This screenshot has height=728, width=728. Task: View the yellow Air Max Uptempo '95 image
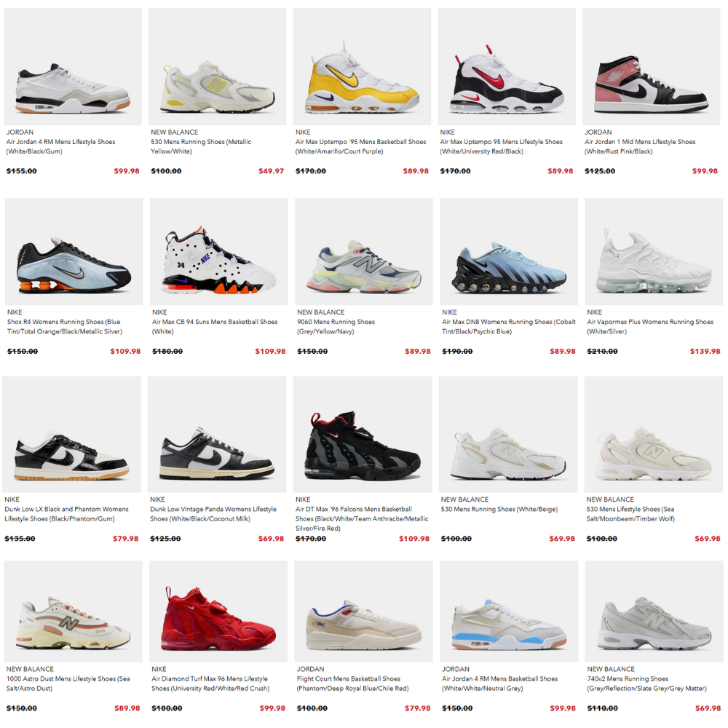pos(362,66)
